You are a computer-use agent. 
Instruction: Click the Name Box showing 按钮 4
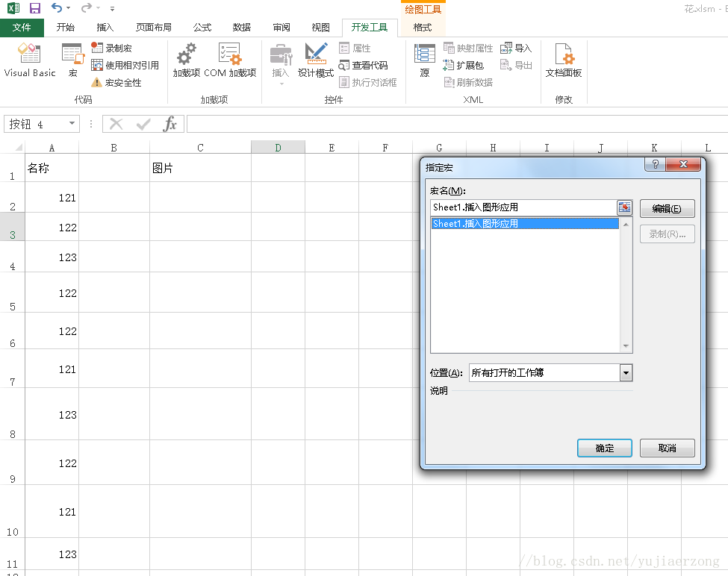pyautogui.click(x=35, y=124)
